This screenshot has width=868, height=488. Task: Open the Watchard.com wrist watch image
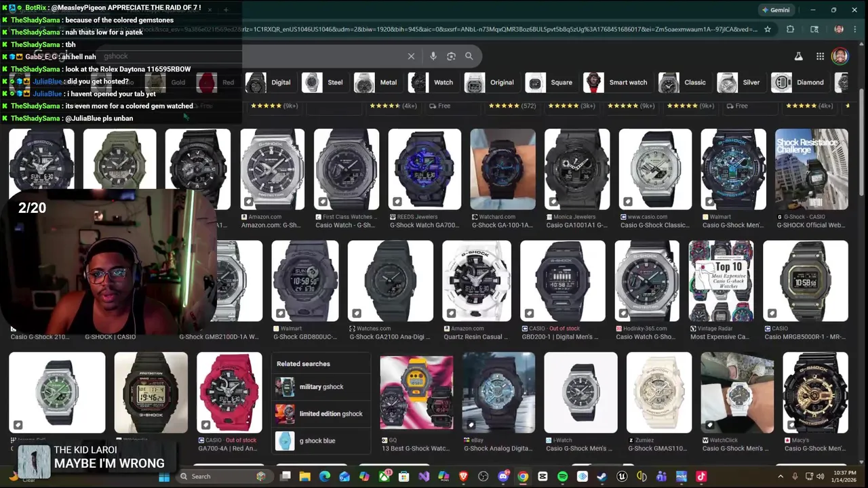pos(502,169)
